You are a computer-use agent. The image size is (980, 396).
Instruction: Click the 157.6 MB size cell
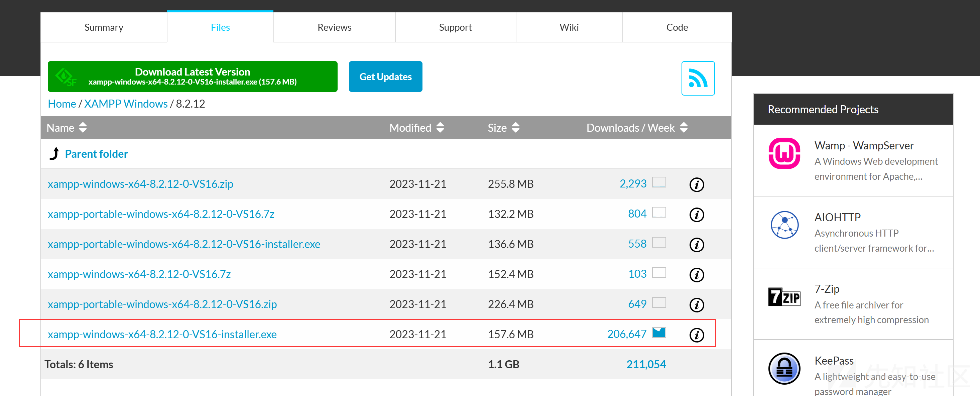(510, 334)
